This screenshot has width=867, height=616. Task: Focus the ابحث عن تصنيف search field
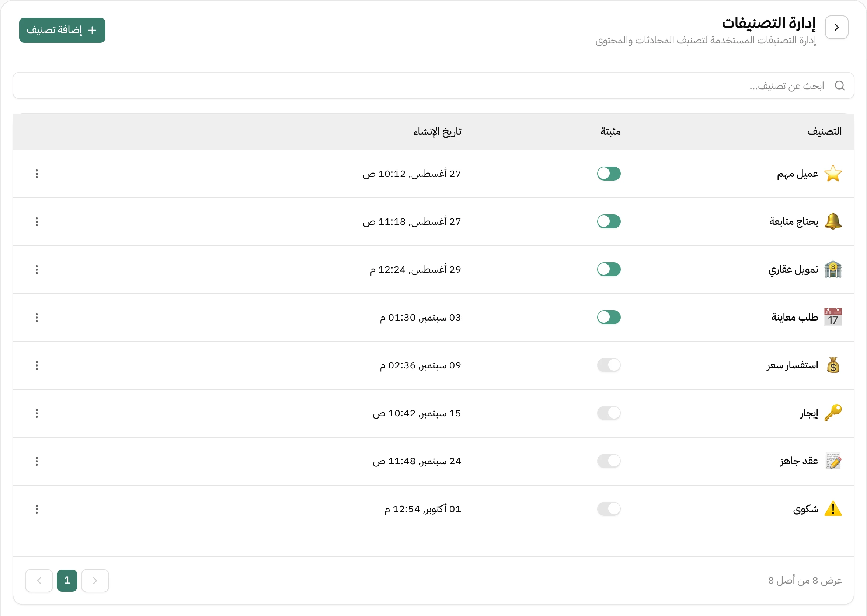(433, 86)
